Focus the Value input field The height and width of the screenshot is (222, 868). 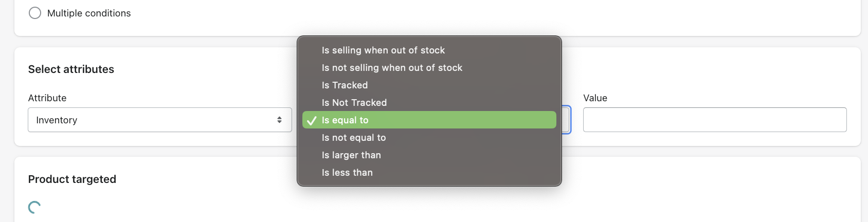tap(714, 120)
